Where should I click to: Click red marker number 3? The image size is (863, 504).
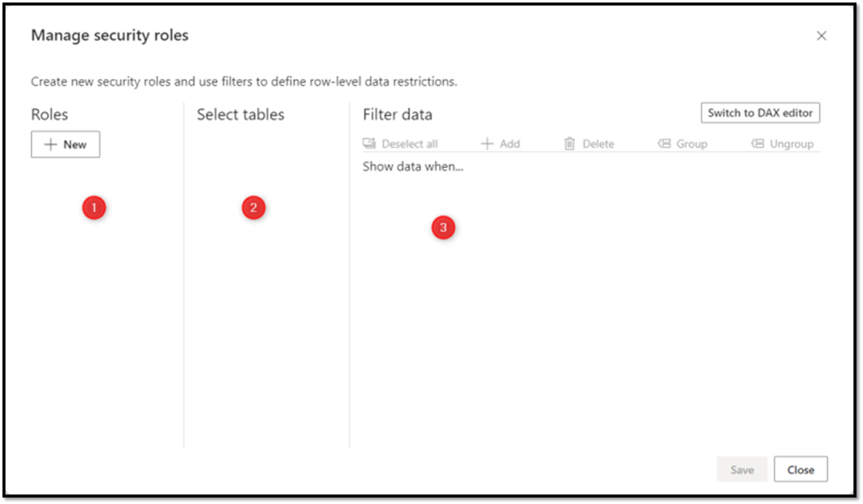click(443, 227)
